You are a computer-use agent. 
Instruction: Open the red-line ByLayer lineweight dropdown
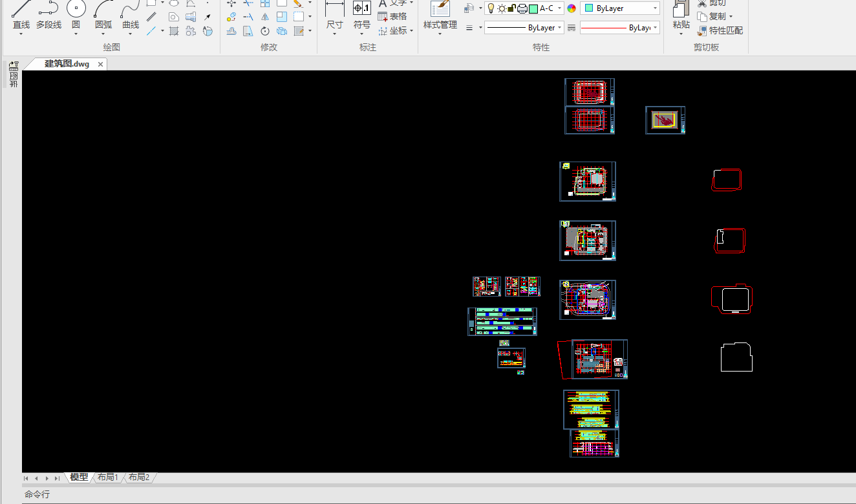(620, 28)
